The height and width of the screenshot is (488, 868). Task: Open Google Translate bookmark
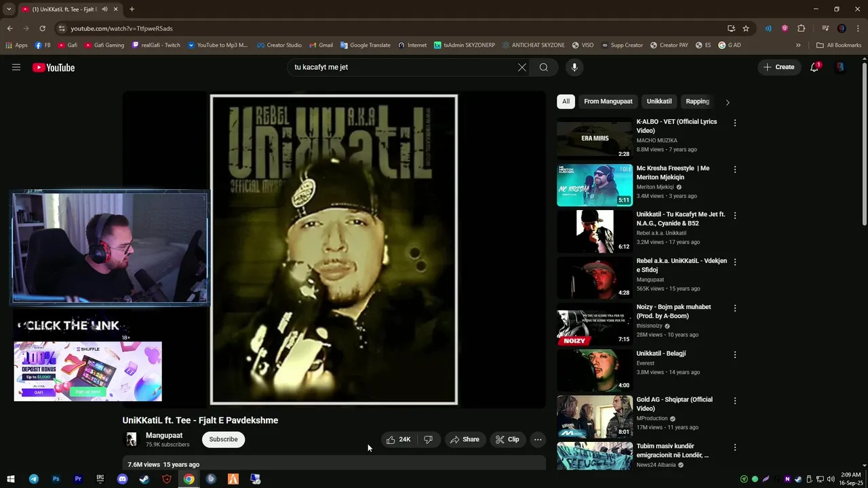point(366,45)
